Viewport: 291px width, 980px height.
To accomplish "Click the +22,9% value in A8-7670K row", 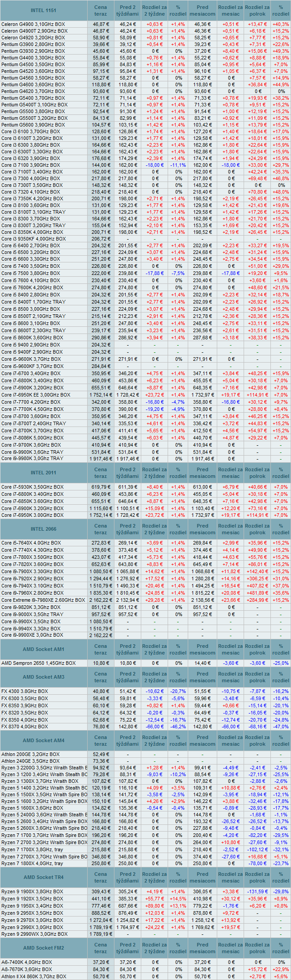I will [x=281, y=969].
